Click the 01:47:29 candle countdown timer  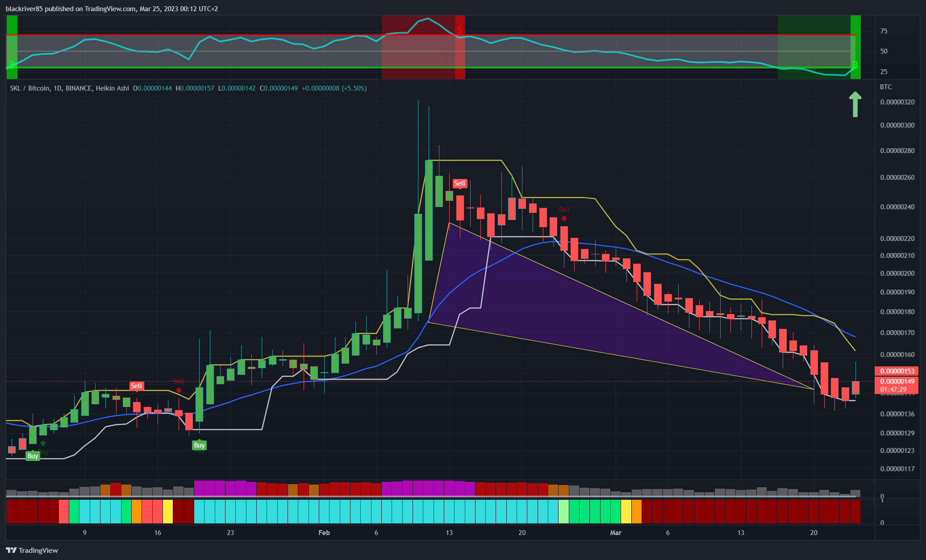(893, 390)
